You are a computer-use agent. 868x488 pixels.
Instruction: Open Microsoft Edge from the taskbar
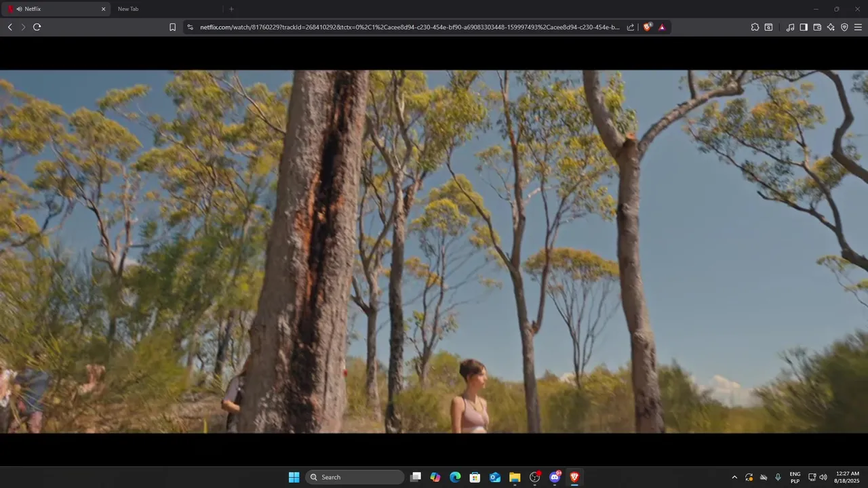tap(455, 477)
